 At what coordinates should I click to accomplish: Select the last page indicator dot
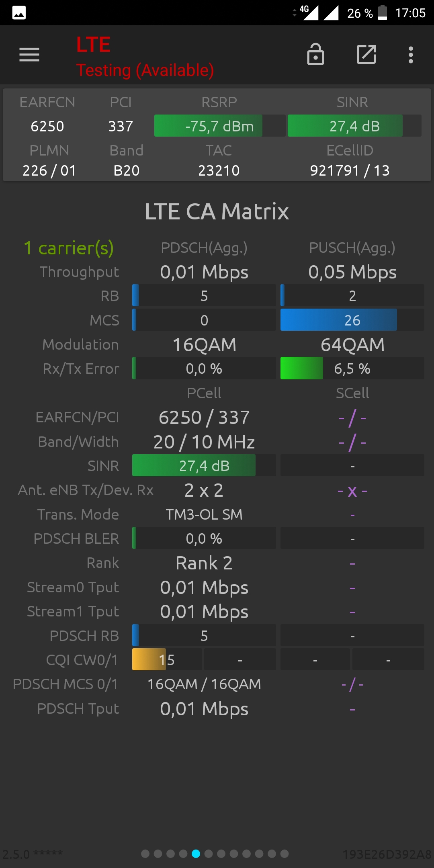point(285,854)
